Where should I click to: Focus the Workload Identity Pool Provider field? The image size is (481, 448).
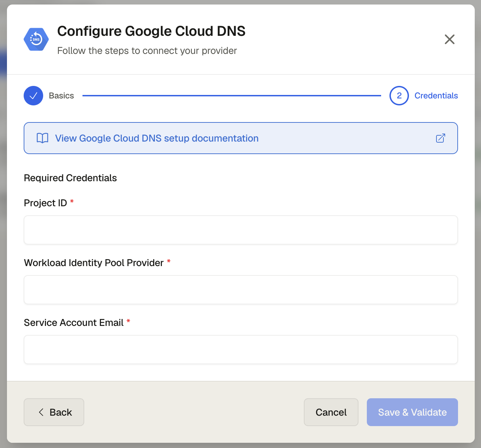click(x=241, y=290)
